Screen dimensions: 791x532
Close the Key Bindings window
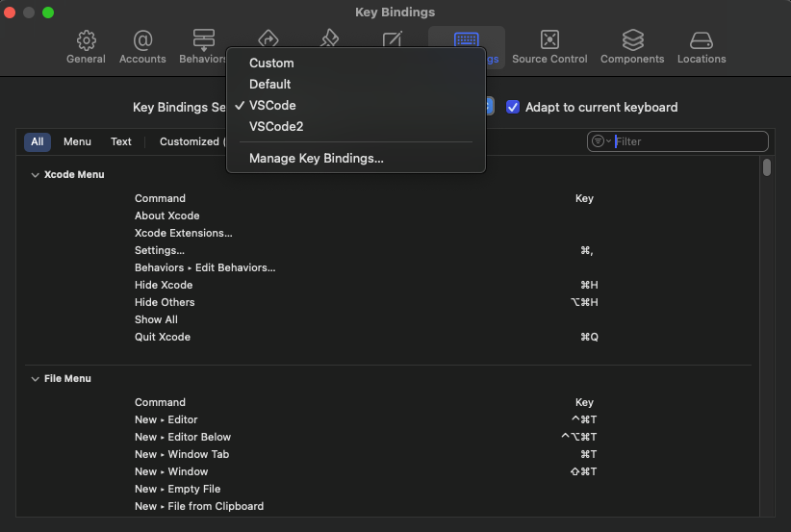[10, 13]
